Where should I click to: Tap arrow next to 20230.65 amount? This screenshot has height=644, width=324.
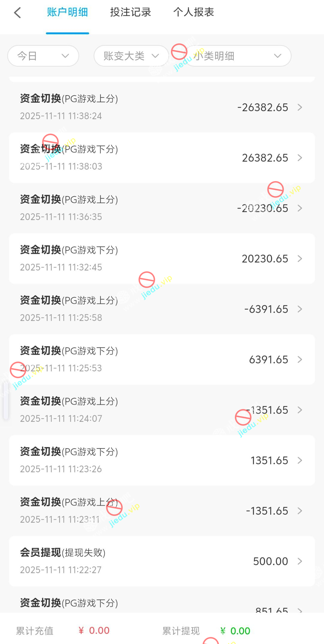click(300, 259)
